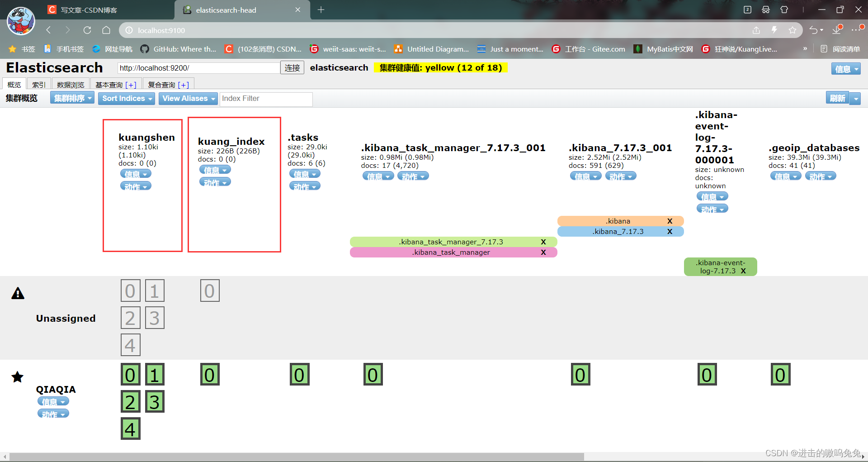The height and width of the screenshot is (462, 868).
Task: Open the Sort Indices dropdown
Action: point(127,98)
